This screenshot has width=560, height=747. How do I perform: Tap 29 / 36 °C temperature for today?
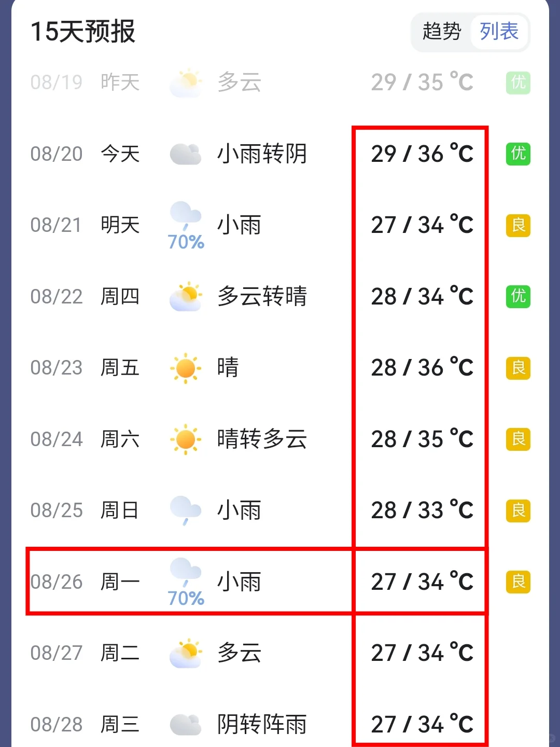click(422, 154)
